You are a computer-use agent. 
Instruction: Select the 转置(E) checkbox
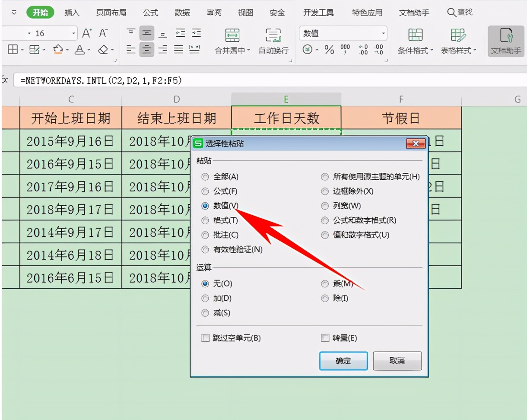pos(325,338)
